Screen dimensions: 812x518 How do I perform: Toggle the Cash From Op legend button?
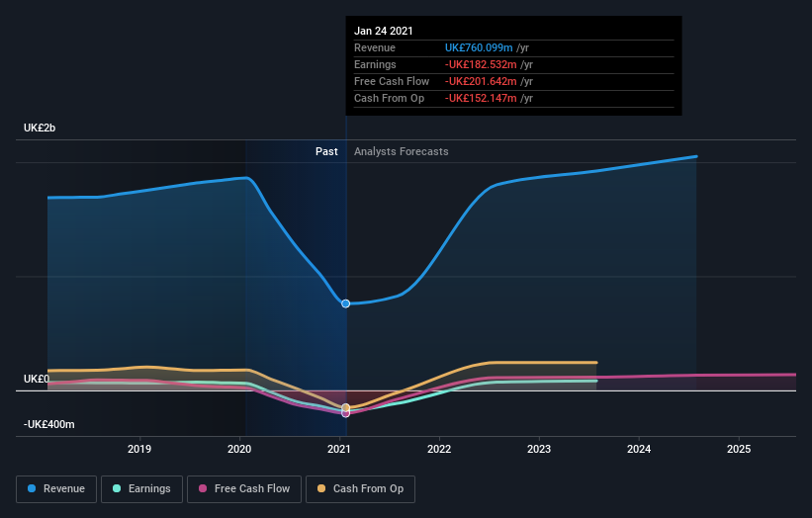pos(360,489)
